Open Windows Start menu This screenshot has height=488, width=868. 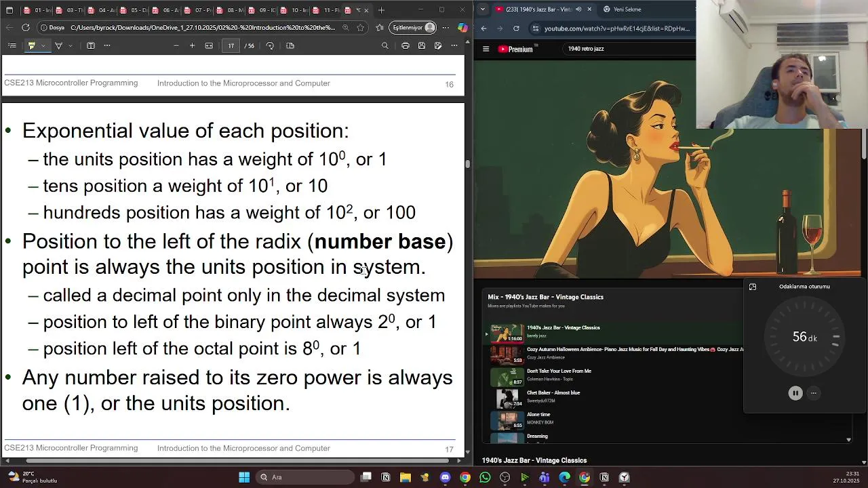pos(244,477)
